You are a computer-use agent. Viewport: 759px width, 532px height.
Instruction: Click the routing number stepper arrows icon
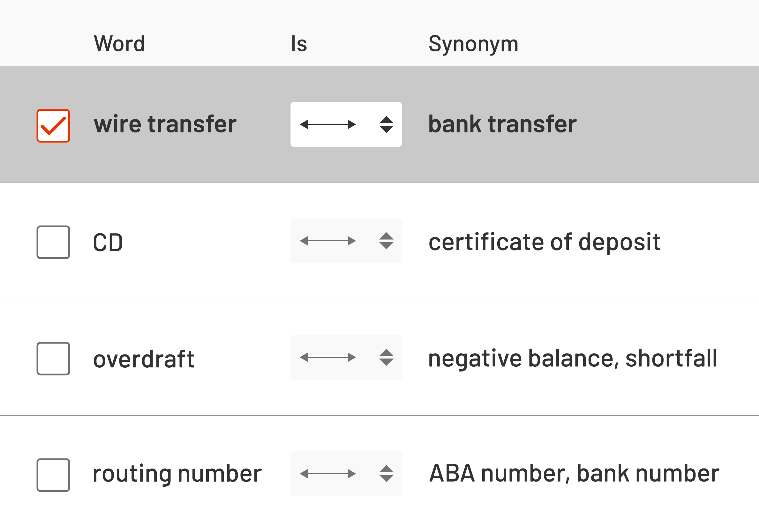(x=386, y=474)
